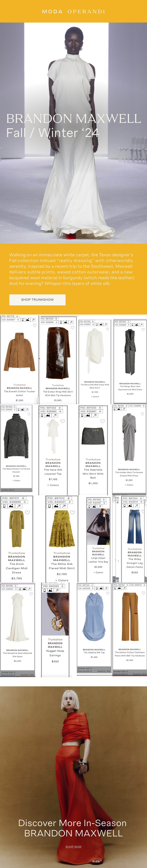Click the SHOP TRUNKSHOW button
The height and width of the screenshot is (868, 147).
coord(37,300)
